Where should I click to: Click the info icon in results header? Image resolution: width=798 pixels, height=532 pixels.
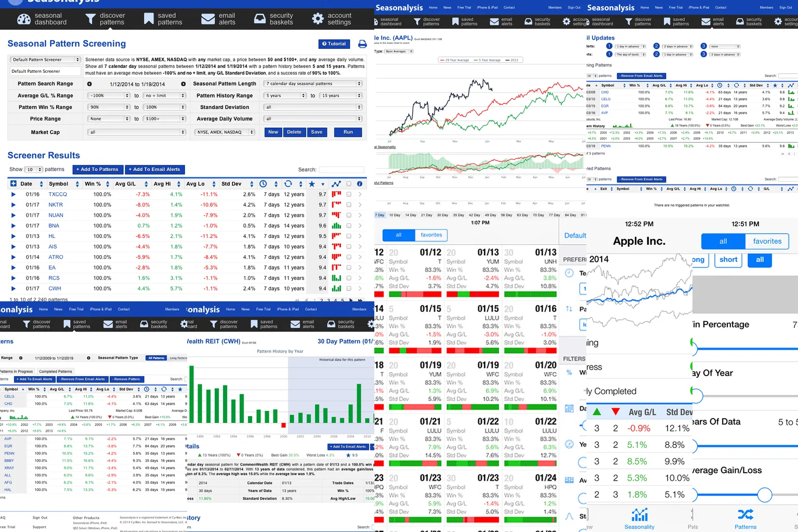point(360,184)
